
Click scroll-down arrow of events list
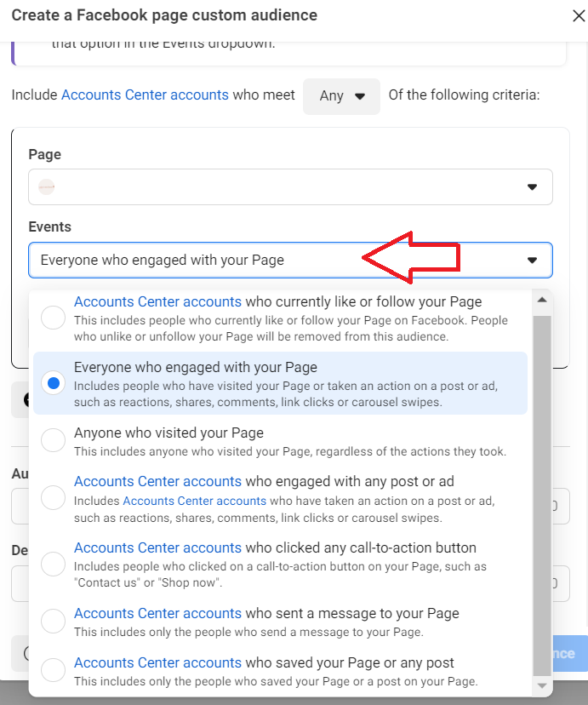542,685
